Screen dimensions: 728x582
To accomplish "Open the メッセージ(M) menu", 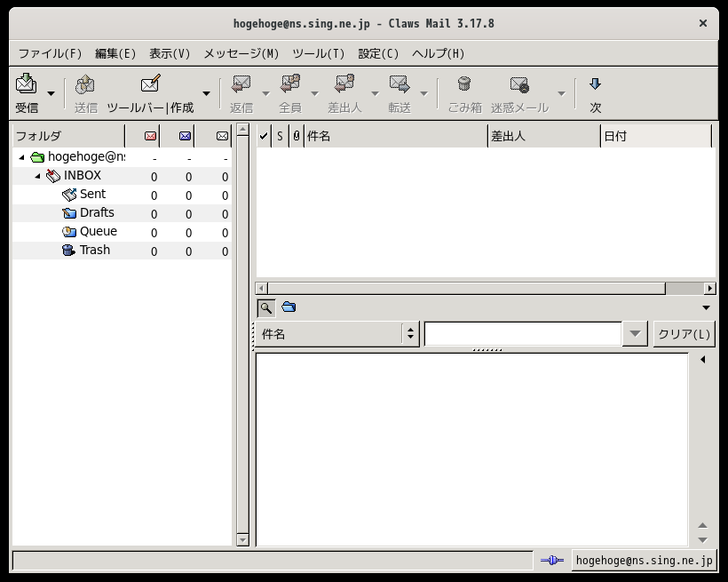I will point(241,53).
